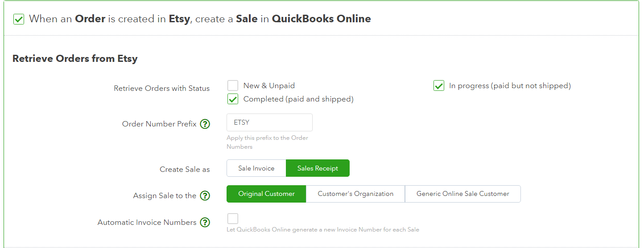
Task: Select Customer's Organization option
Action: pos(355,194)
